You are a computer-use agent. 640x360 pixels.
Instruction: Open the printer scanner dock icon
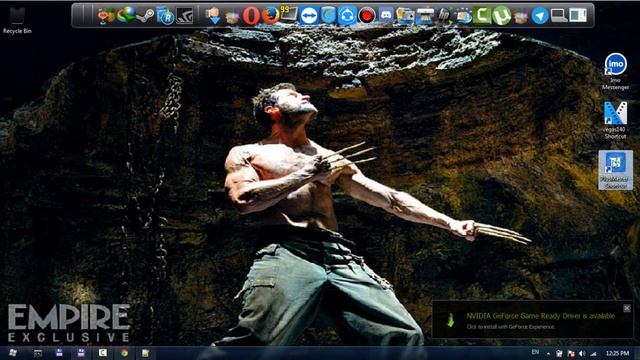click(x=424, y=16)
